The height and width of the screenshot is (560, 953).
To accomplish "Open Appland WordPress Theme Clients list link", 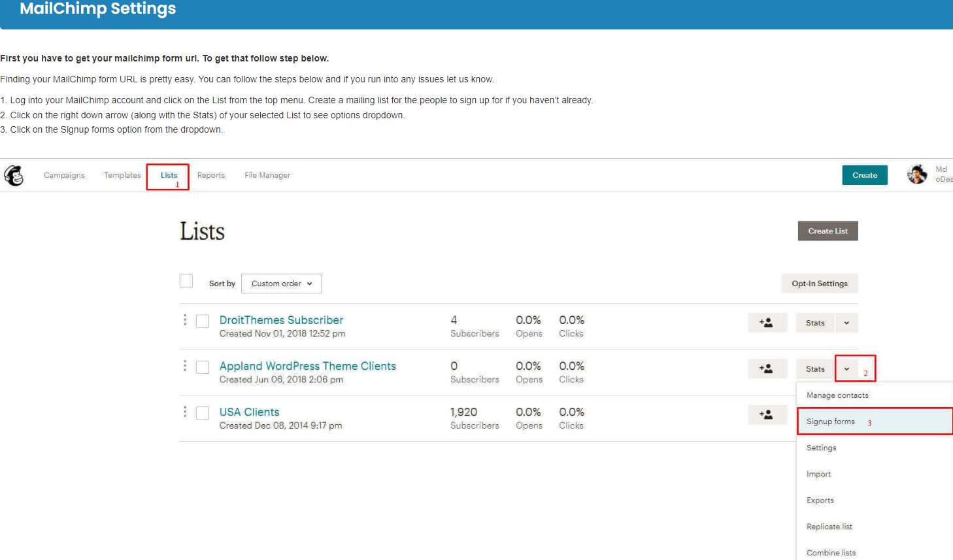I will (308, 366).
